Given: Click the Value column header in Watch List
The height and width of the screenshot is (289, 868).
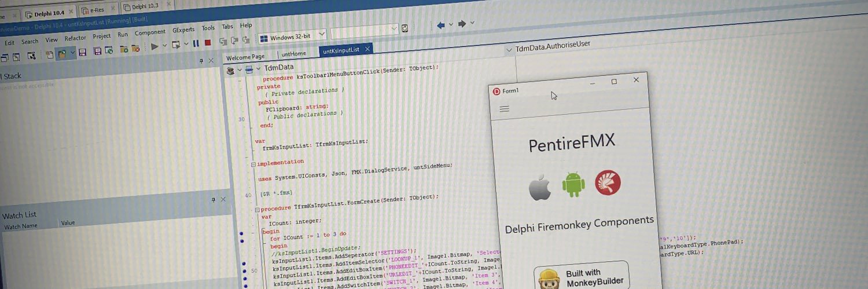Looking at the screenshot, I should click(x=68, y=222).
